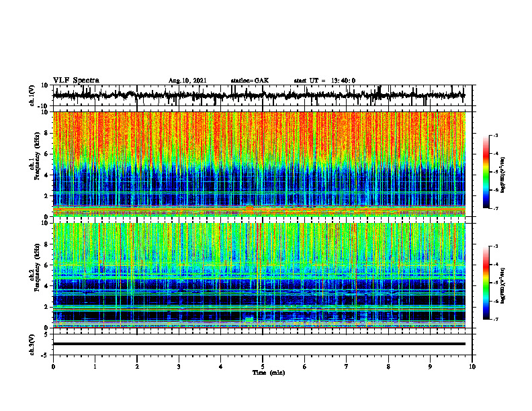Click time axis tick label '5'
Image resolution: width=532 pixels, height=411 pixels.
(x=263, y=367)
